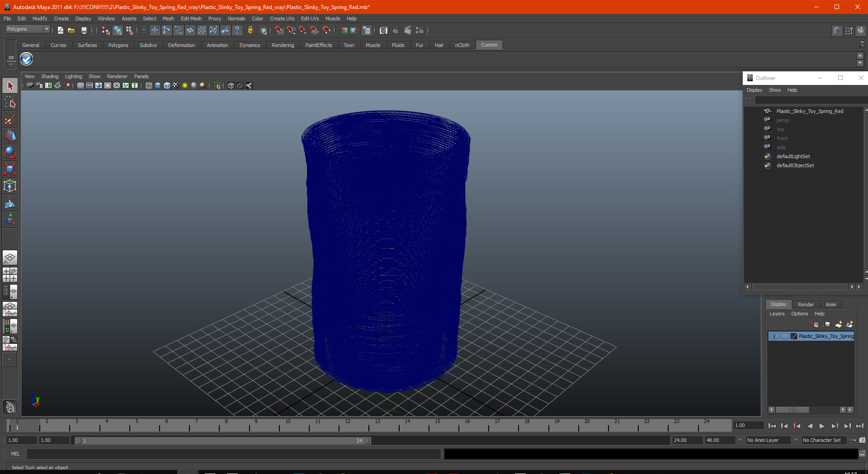Open the viewport Shading menu
The height and width of the screenshot is (474, 868).
(50, 76)
